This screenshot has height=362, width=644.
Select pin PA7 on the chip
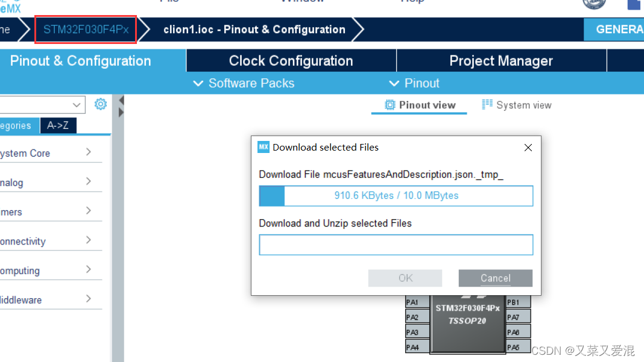(519, 317)
